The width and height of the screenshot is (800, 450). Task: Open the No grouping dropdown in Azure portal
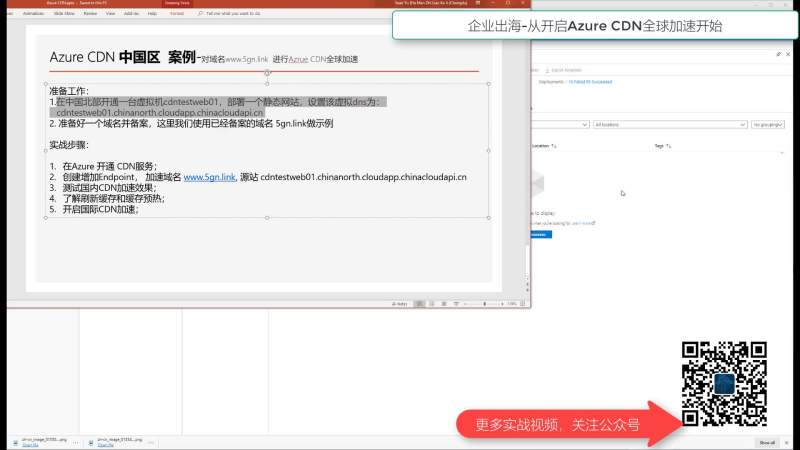[767, 124]
